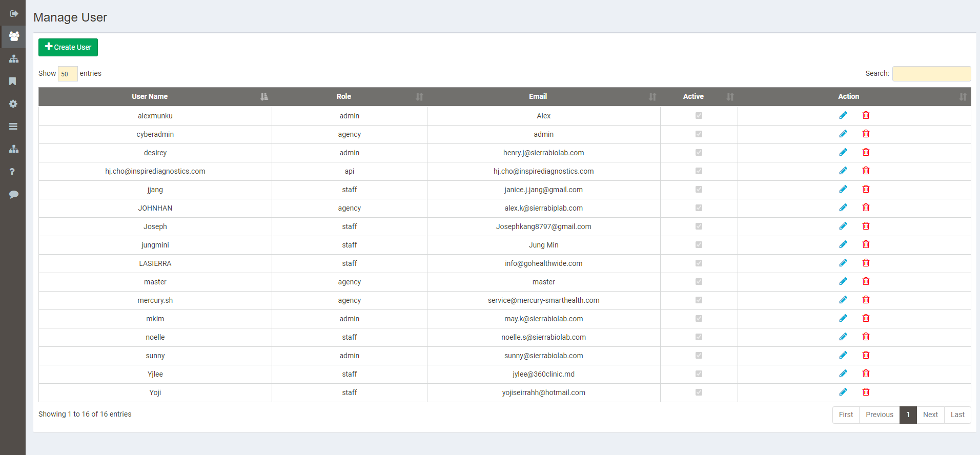Click the question mark help icon
This screenshot has width=980, height=455.
point(13,172)
